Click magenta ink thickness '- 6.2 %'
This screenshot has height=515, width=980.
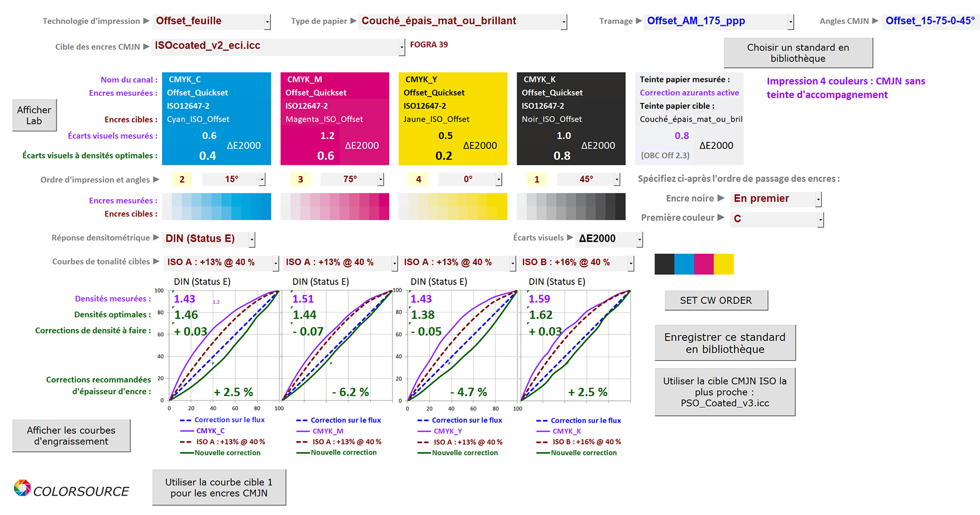click(x=351, y=392)
